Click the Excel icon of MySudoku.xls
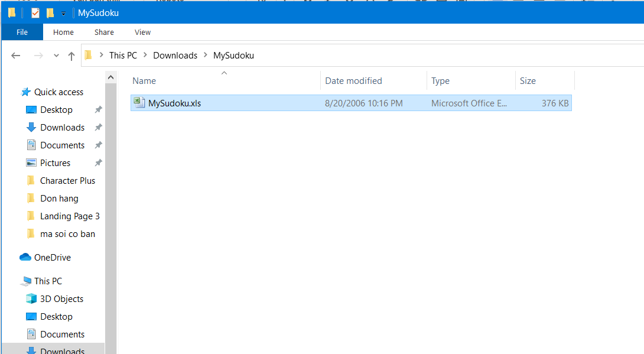This screenshot has width=644, height=354. point(139,102)
